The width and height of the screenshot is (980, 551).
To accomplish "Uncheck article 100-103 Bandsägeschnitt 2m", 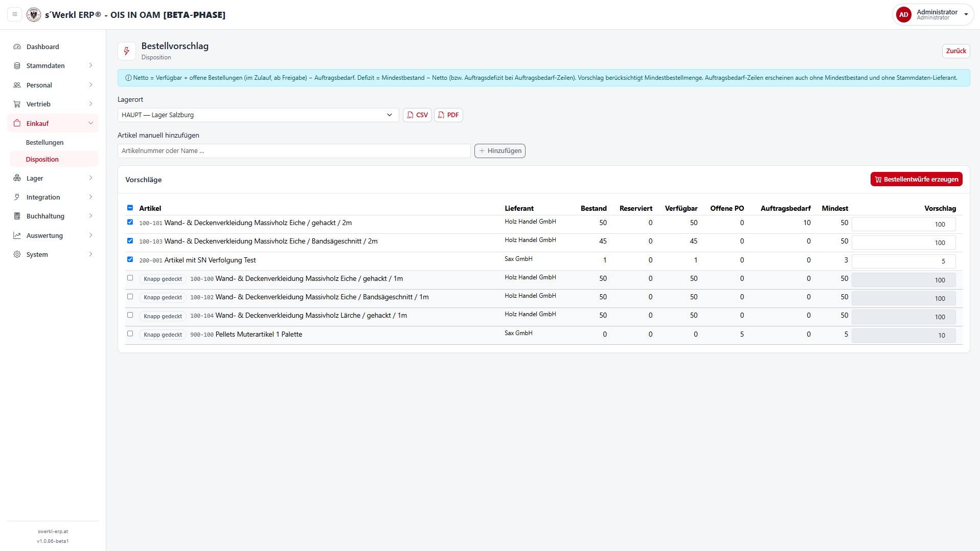I will pyautogui.click(x=130, y=240).
